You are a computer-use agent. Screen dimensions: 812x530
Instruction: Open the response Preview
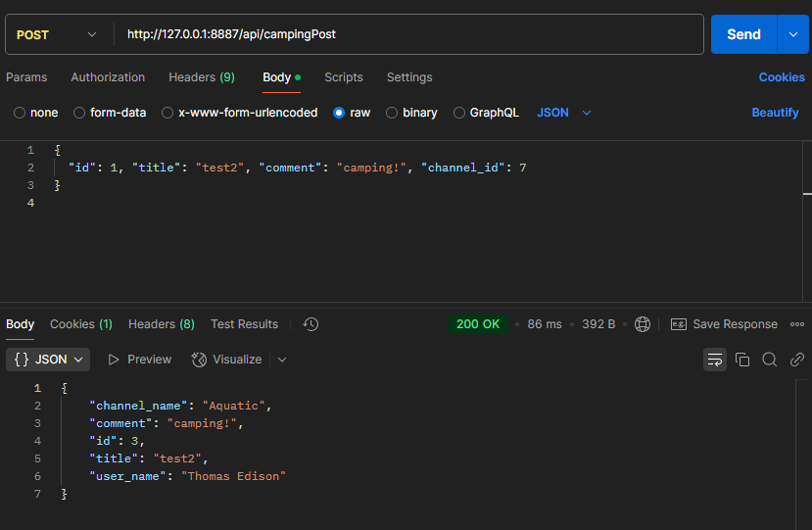point(140,360)
